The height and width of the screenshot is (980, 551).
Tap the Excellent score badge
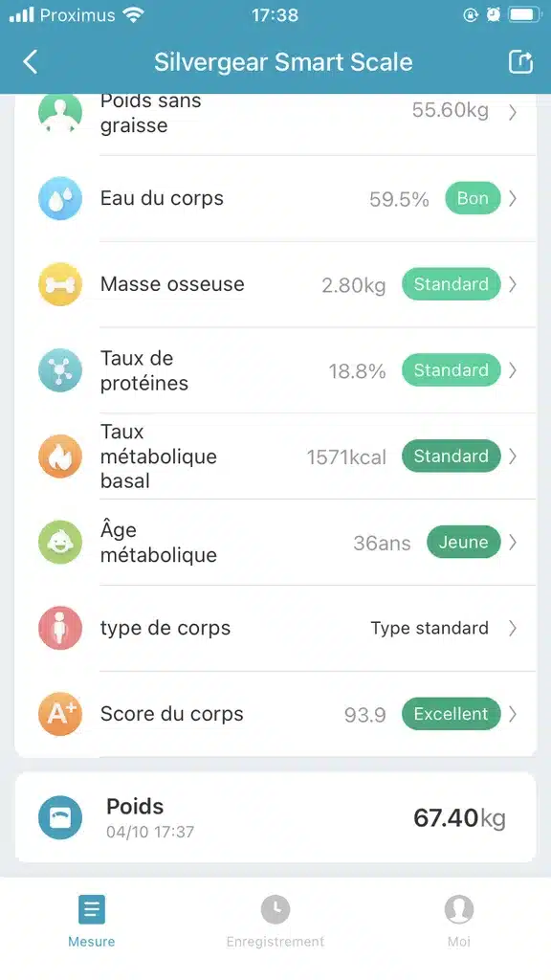pyautogui.click(x=452, y=714)
